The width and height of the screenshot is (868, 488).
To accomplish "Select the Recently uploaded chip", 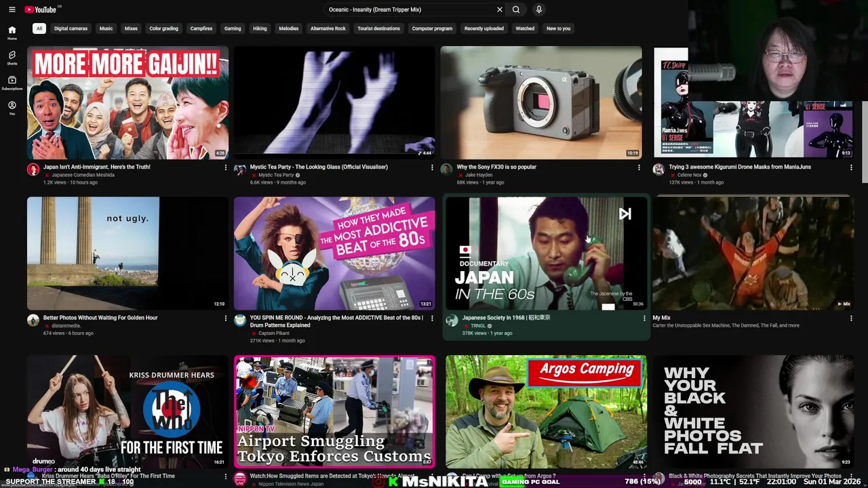I will click(x=484, y=28).
